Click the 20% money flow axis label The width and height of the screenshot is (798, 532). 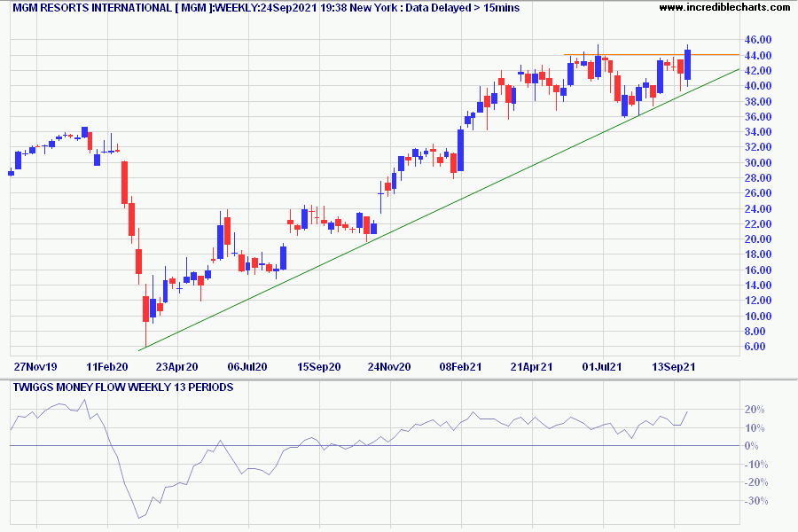click(755, 410)
